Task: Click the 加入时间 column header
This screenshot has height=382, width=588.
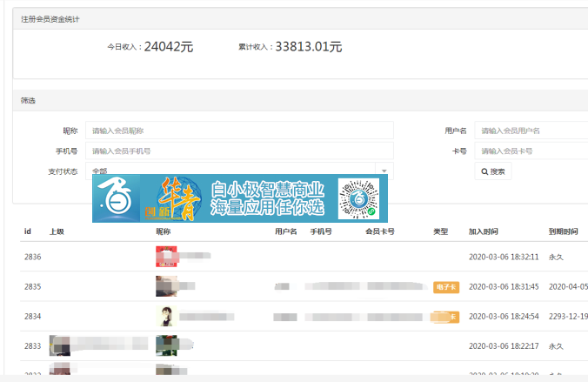Action: click(x=483, y=231)
